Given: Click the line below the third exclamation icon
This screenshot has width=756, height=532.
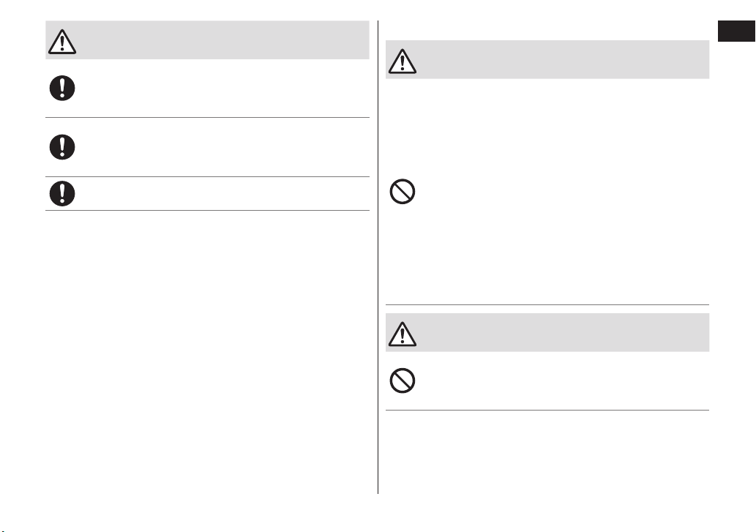Looking at the screenshot, I should pyautogui.click(x=207, y=211).
